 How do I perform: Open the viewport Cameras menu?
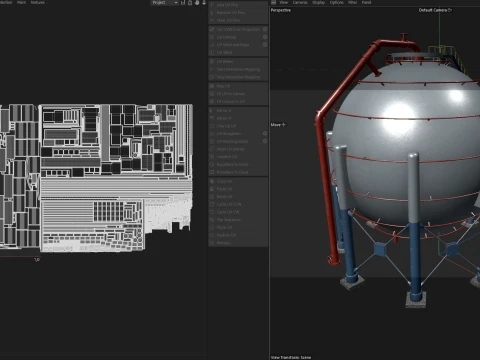[300, 3]
